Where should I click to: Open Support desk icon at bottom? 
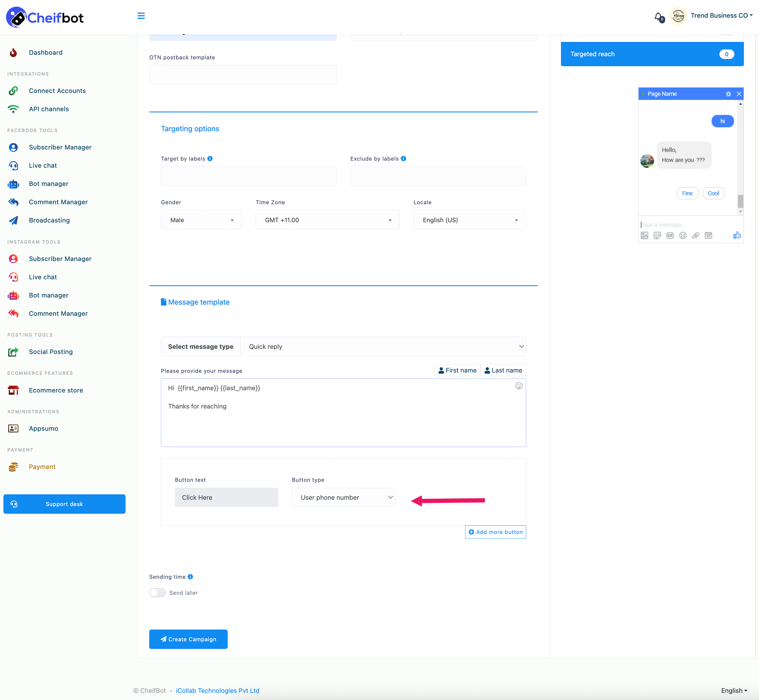click(15, 504)
